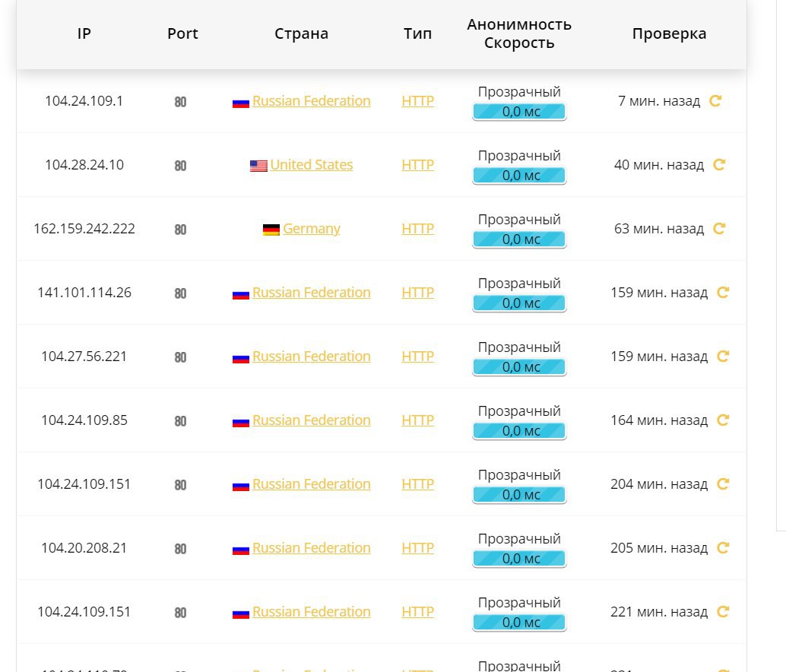Open Russian Federation link for 104.24.109.1

click(x=312, y=101)
